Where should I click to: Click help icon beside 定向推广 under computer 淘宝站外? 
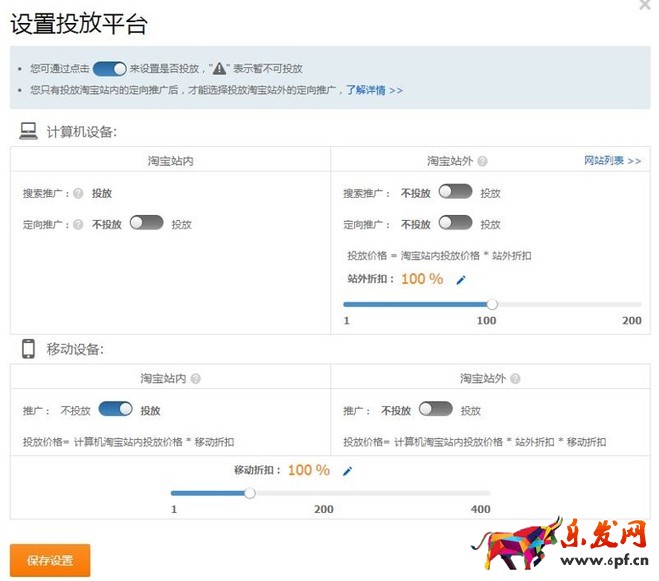[387, 224]
